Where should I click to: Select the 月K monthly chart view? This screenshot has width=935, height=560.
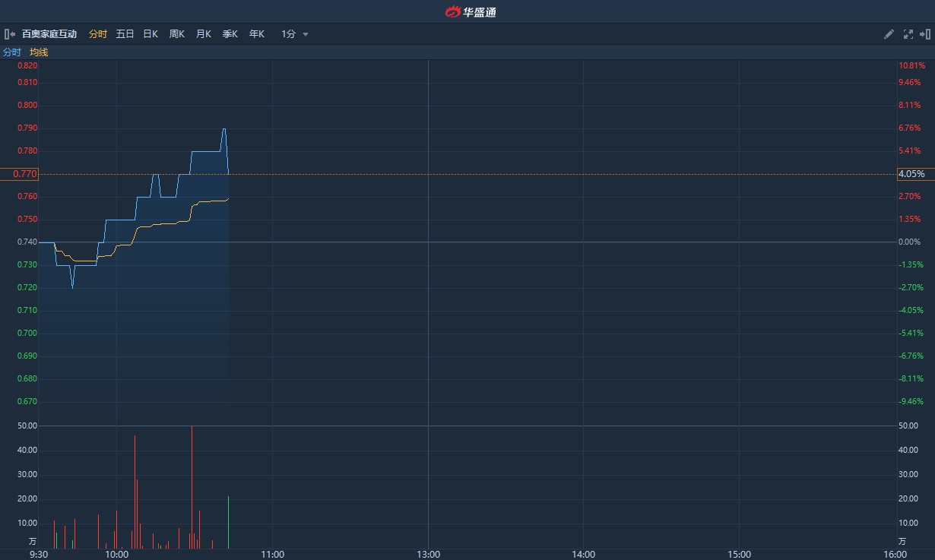[x=203, y=33]
